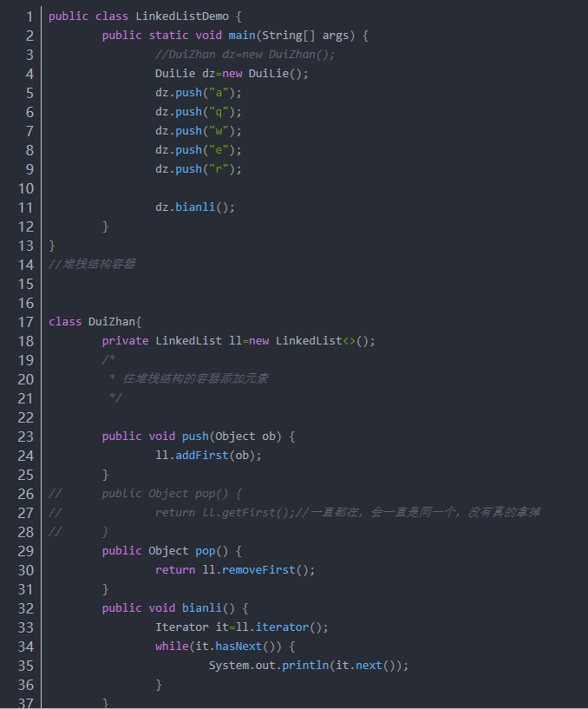Click 'DuiLie dz=new DuiLie();' on line 4
Image resolution: width=588 pixels, height=709 pixels.
[232, 74]
